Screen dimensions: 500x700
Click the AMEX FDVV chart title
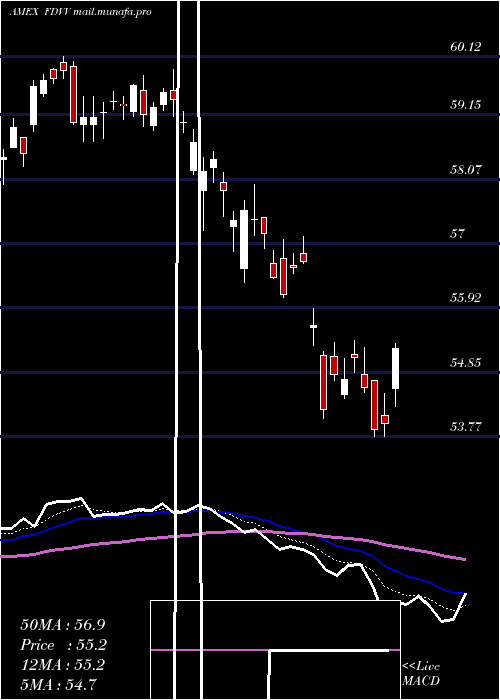(x=80, y=12)
